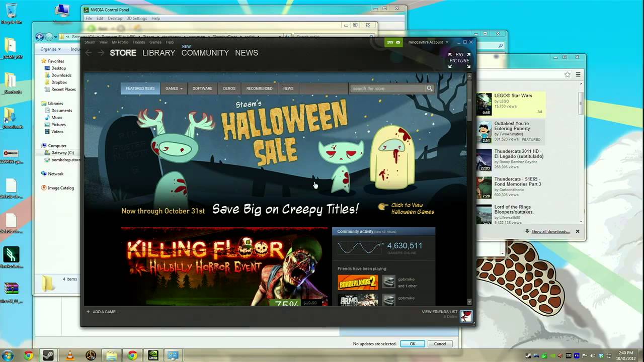Open NVIDIA Control Panel taskbar icon
The image size is (644, 362).
click(153, 355)
